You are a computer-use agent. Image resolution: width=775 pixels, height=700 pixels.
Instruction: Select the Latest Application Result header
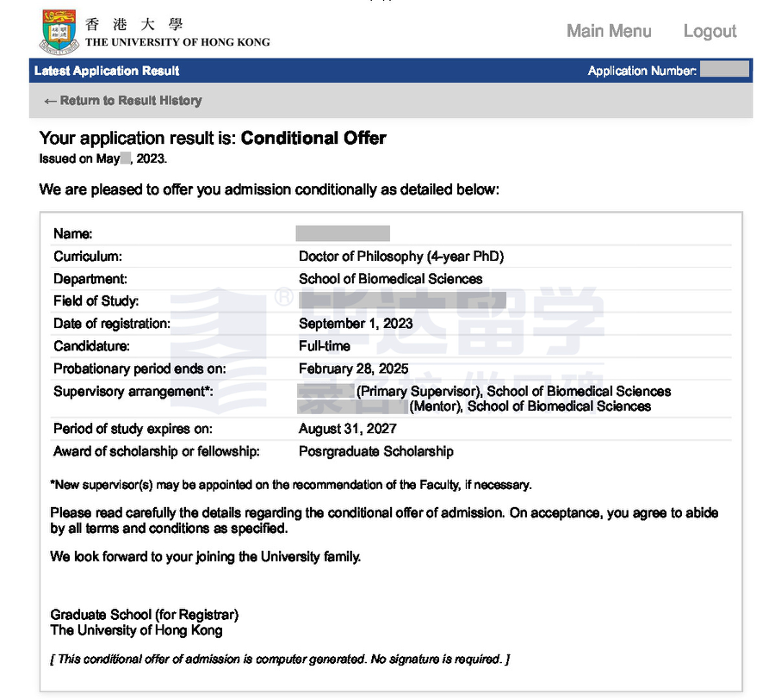pyautogui.click(x=107, y=71)
